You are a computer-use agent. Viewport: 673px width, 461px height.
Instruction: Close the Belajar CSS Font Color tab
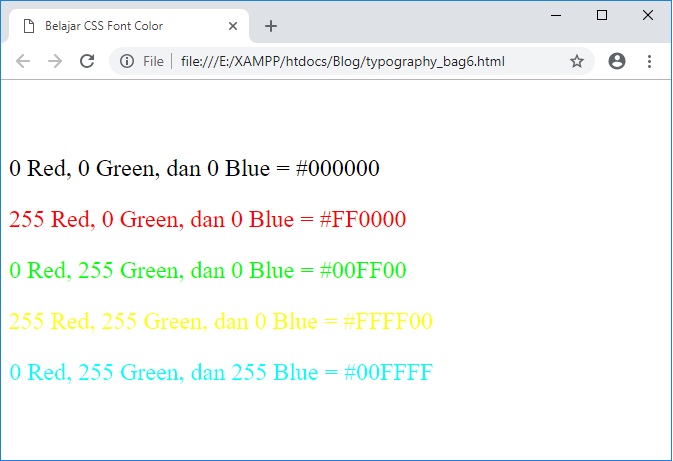point(232,26)
